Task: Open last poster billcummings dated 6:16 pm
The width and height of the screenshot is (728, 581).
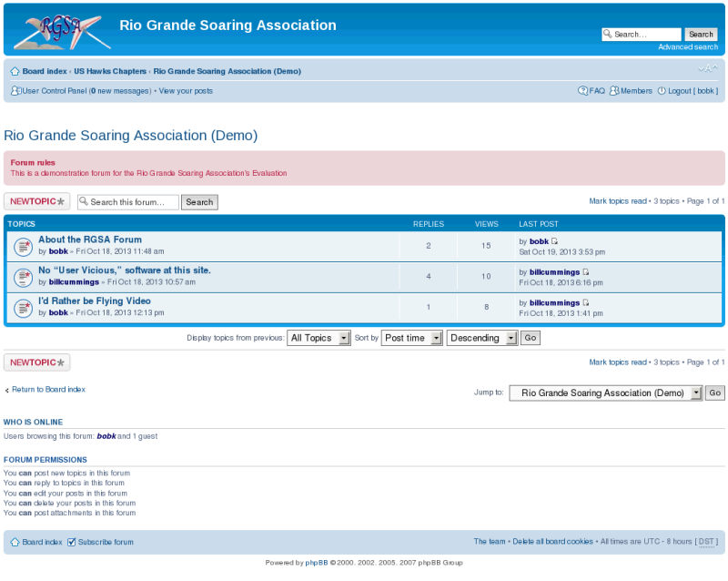Action: pyautogui.click(x=554, y=272)
